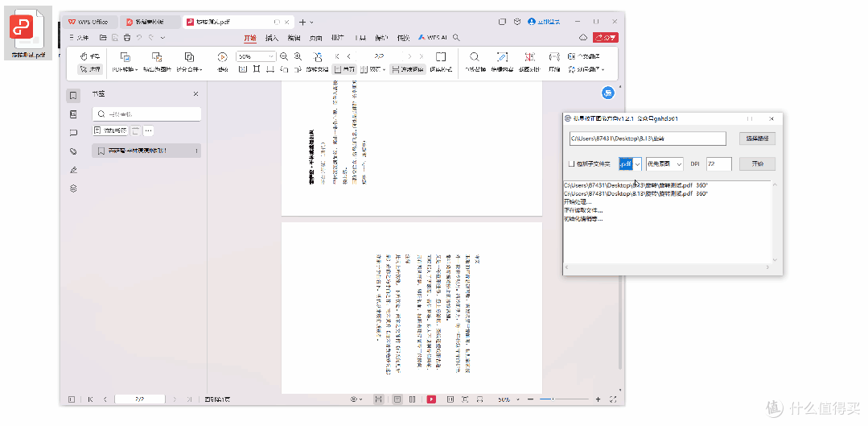Click the zoom in magnifier icon
868x426 pixels.
298,56
